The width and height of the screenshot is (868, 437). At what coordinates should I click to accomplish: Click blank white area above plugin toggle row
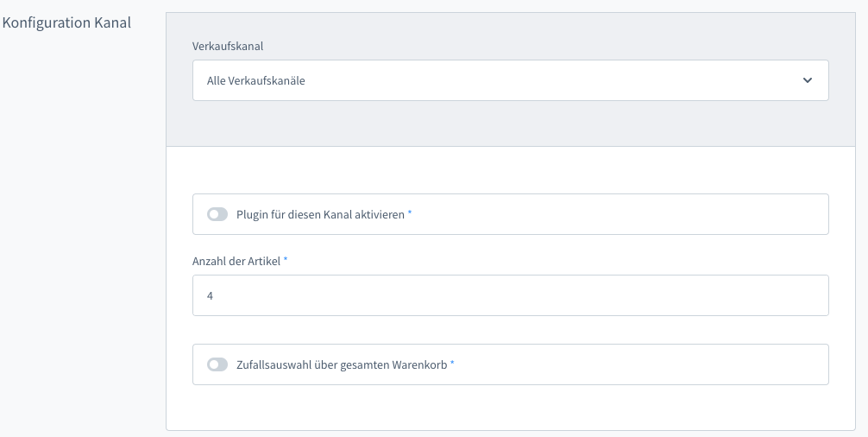[x=509, y=170]
